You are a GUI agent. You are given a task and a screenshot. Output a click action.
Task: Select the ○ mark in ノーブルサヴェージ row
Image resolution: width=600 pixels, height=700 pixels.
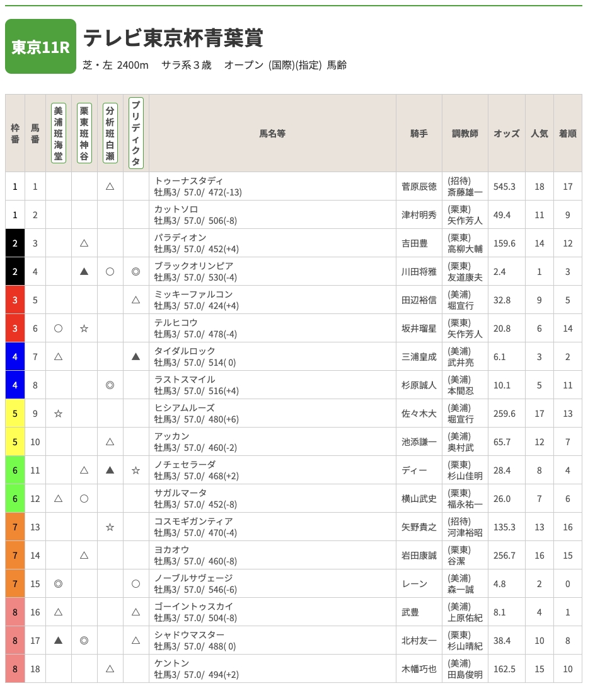[x=136, y=584]
